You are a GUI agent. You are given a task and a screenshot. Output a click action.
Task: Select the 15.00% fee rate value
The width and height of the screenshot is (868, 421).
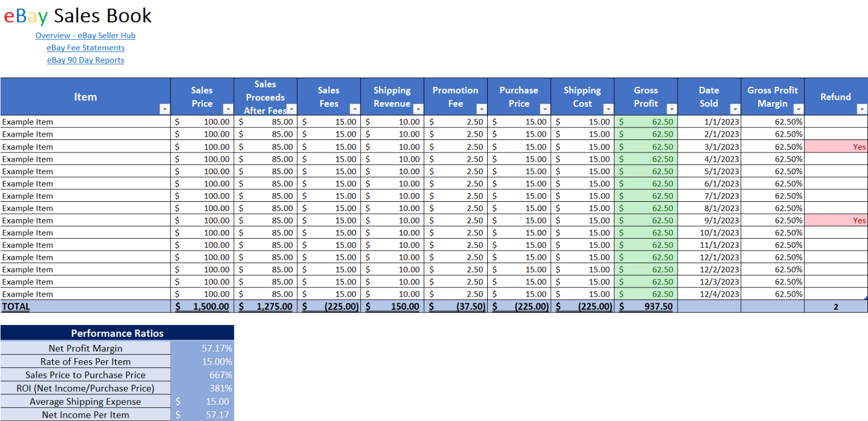click(202, 361)
